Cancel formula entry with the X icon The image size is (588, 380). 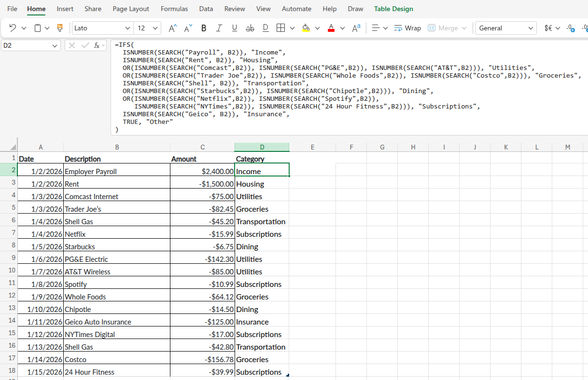coord(72,45)
